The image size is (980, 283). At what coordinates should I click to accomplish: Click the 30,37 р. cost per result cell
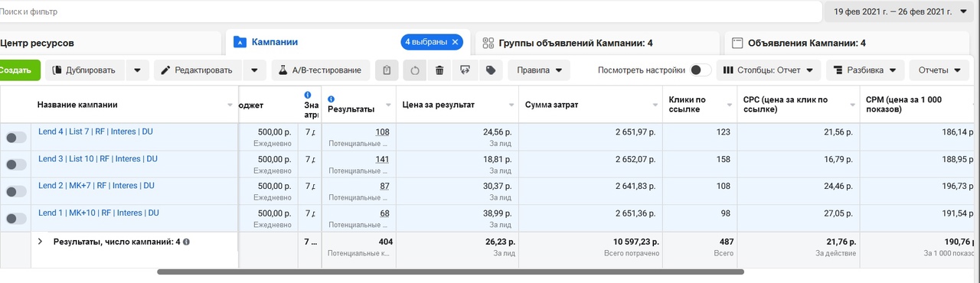point(457,191)
